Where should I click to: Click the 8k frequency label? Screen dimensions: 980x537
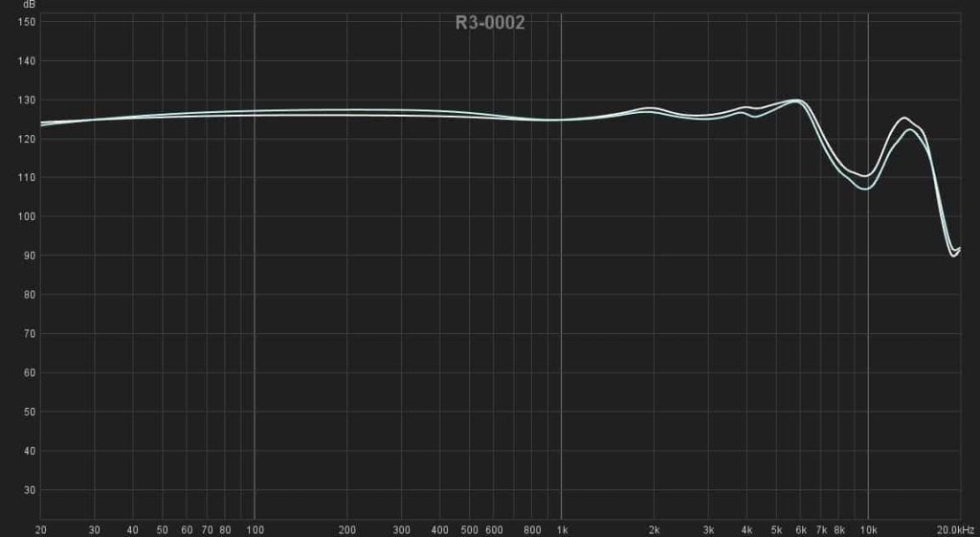(x=839, y=530)
